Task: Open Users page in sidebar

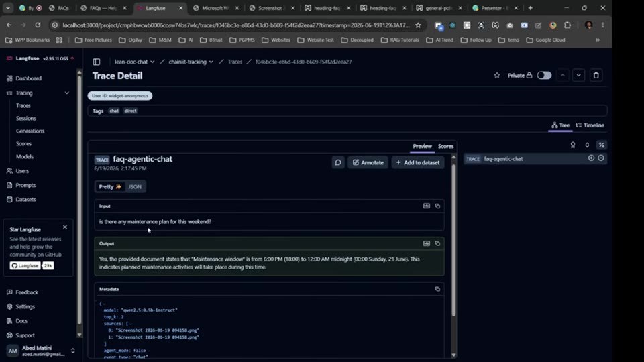Action: (x=22, y=171)
